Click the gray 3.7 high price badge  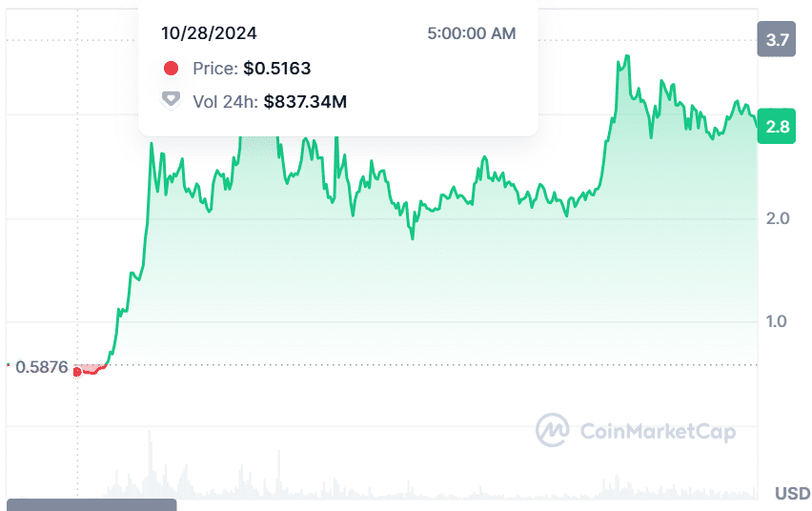[x=777, y=40]
